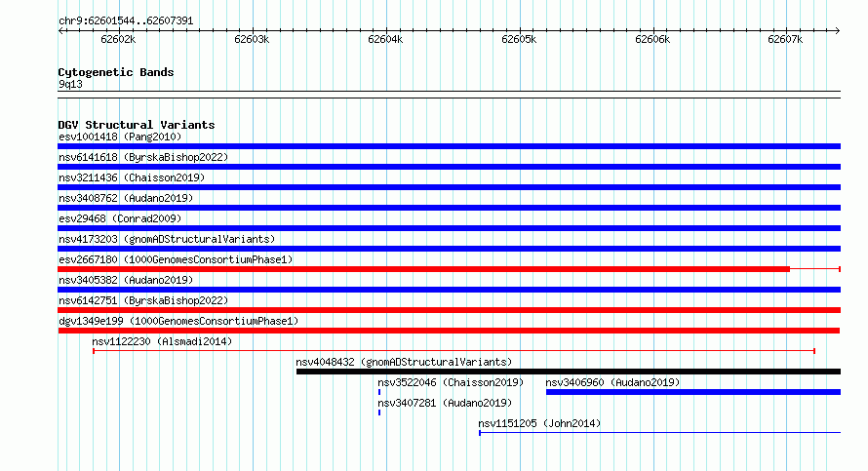Click the nsv1122230 (Alsmadi2014) label
Image resolution: width=868 pixels, height=471 pixels.
click(162, 341)
